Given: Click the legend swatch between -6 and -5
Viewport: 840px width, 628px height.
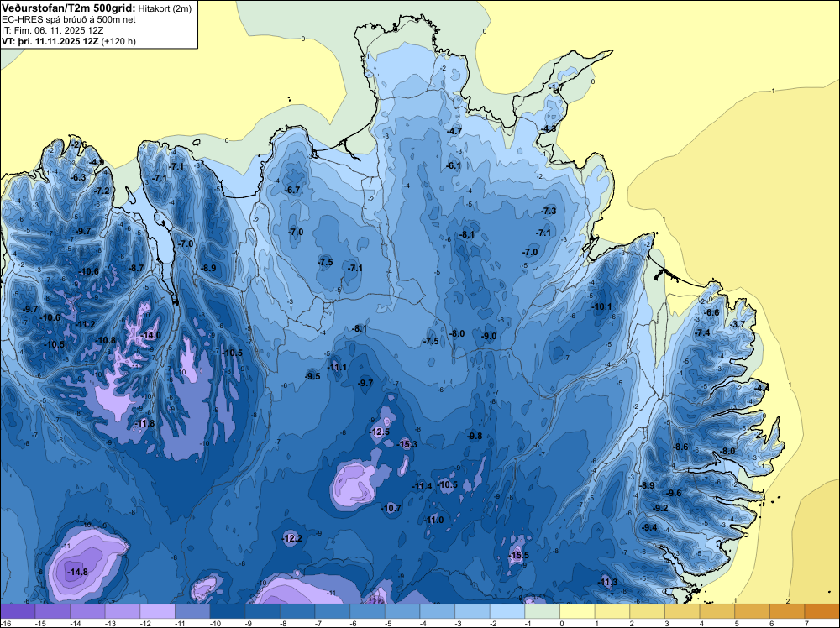Looking at the screenshot, I should click(x=368, y=611).
